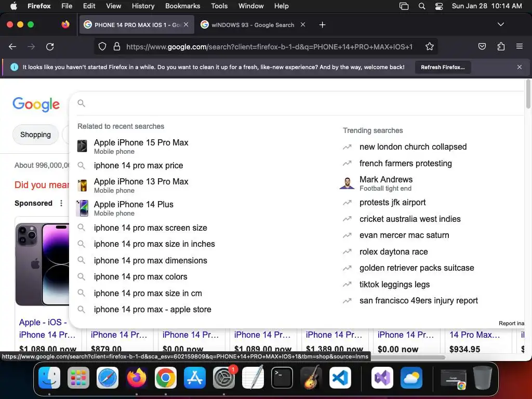This screenshot has height=399, width=532.
Task: Open Control Center in the menu bar
Action: coord(438,6)
